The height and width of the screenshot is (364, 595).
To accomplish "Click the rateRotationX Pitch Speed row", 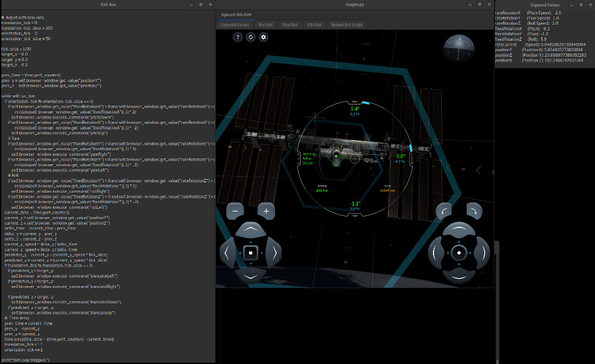I will (x=528, y=13).
